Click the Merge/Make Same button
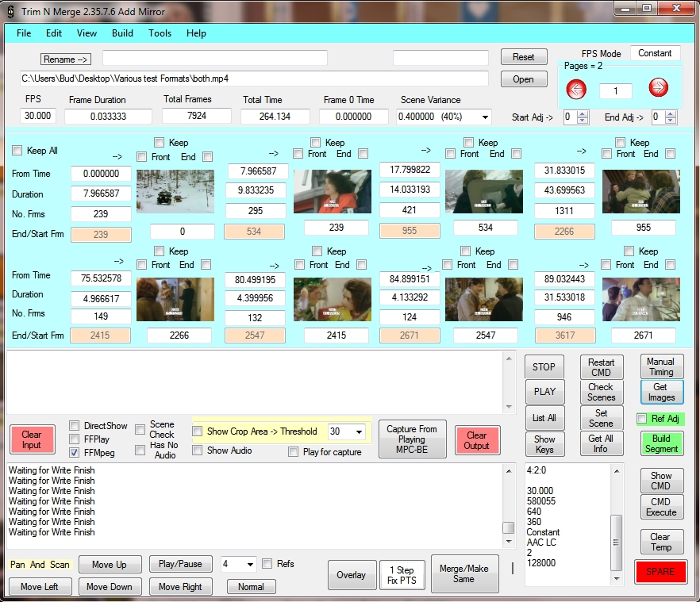Screen dimensions: 700x602 pos(464,574)
